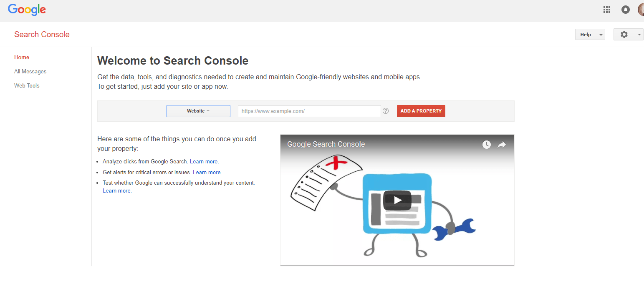Click the video share arrow icon
This screenshot has height=288, width=644.
(502, 145)
